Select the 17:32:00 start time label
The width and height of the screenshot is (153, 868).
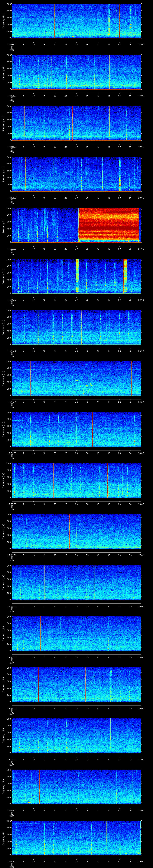[12, 861]
